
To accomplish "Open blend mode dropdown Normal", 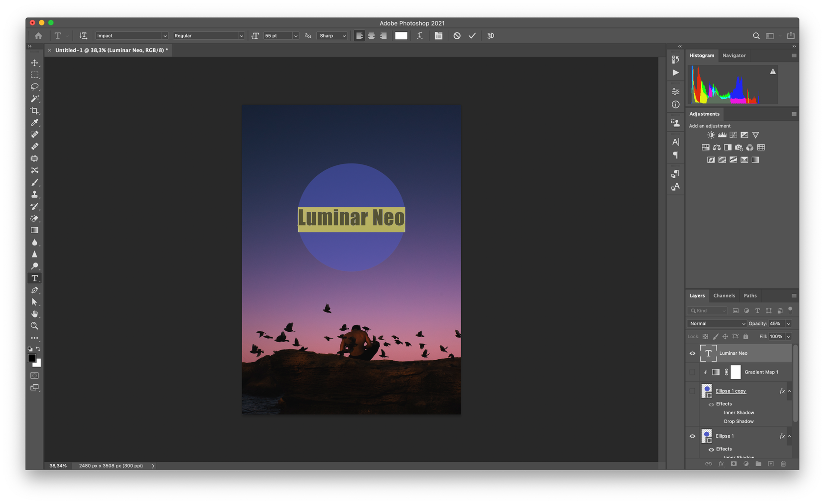I will coord(717,324).
